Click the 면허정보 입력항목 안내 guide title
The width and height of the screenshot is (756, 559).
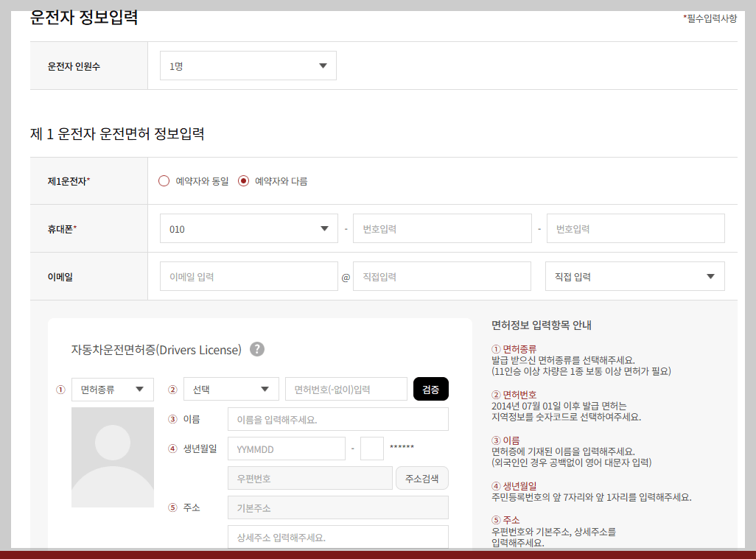(x=542, y=326)
